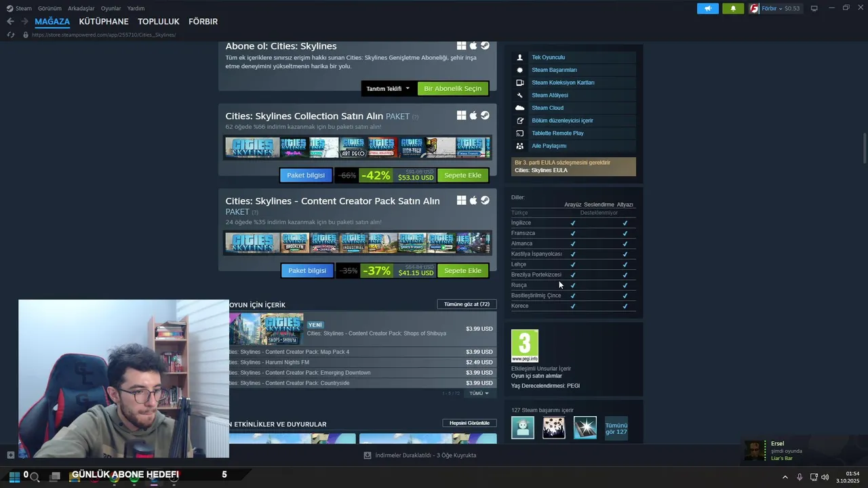Open the Görünüm menu
The height and width of the screenshot is (488, 868).
50,8
